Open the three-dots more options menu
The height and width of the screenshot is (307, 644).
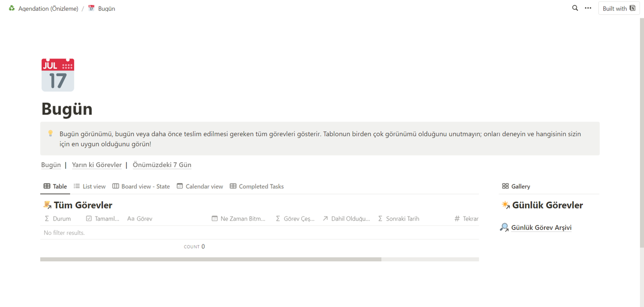(588, 8)
